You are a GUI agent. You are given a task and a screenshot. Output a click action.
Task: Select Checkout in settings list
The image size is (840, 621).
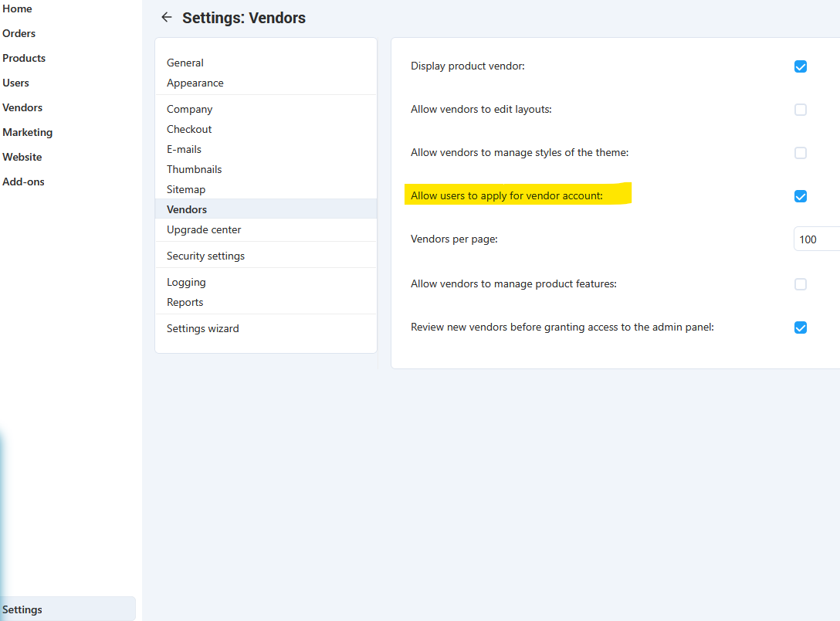tap(189, 129)
